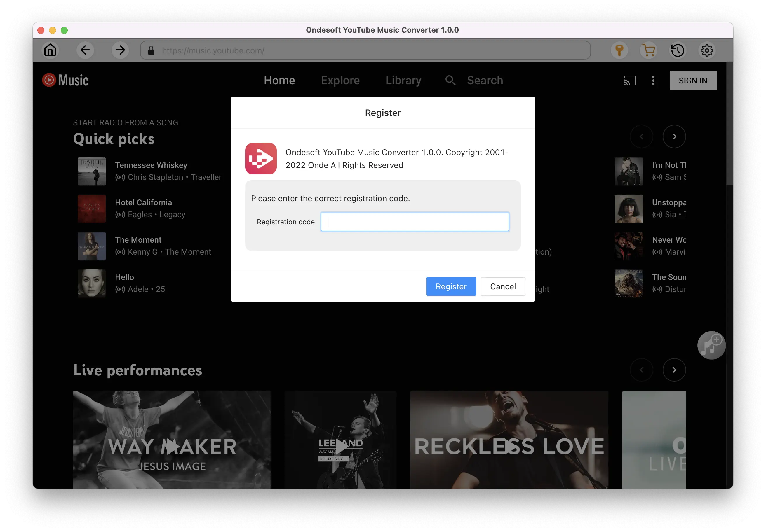Screen dimensions: 766x532
Task: Click the Cast icon near Sign In
Action: 629,80
